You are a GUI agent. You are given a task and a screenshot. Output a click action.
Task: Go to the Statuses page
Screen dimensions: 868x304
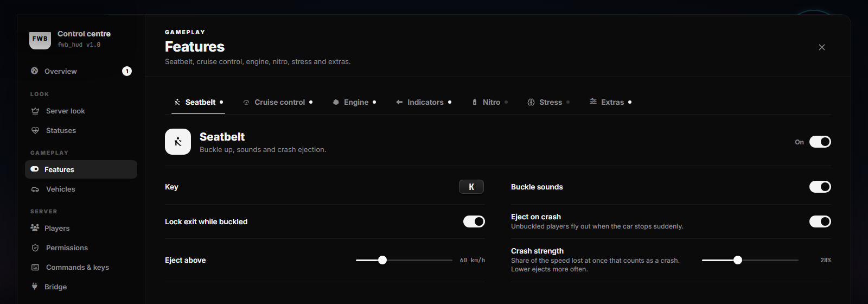tap(81, 130)
